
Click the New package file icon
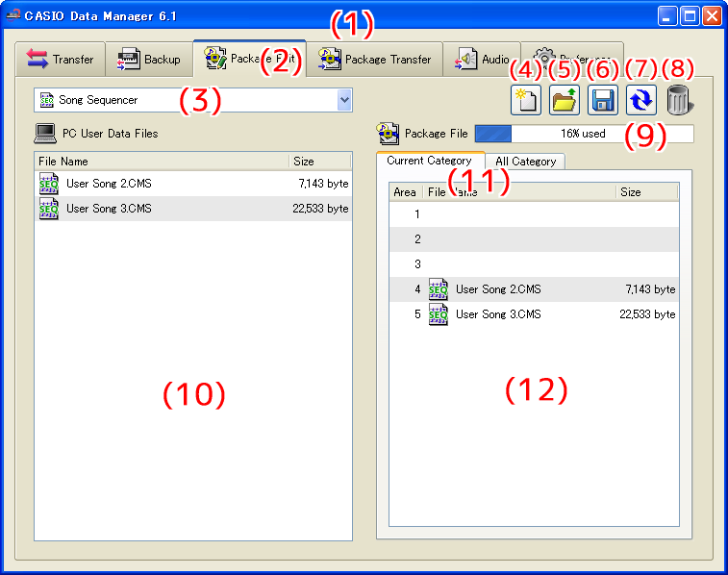tap(526, 100)
